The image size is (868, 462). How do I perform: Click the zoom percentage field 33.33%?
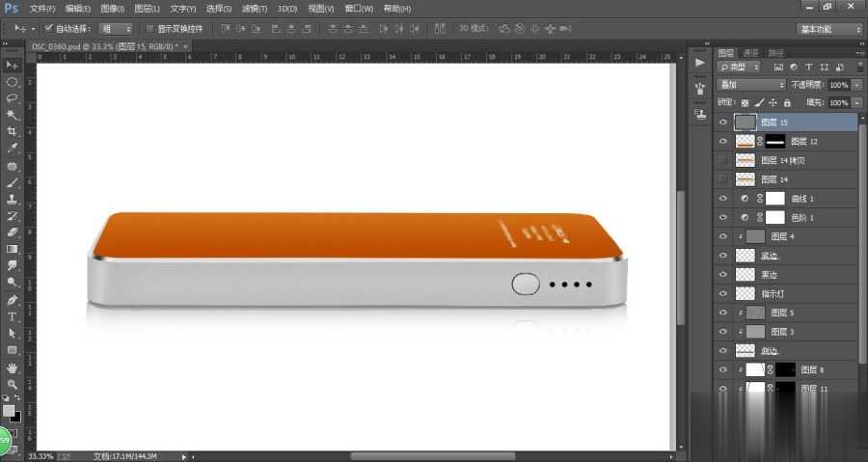click(x=40, y=456)
